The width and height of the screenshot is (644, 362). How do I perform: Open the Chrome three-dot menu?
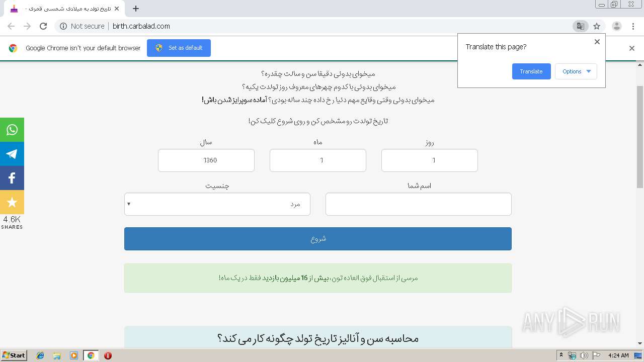[x=633, y=26]
